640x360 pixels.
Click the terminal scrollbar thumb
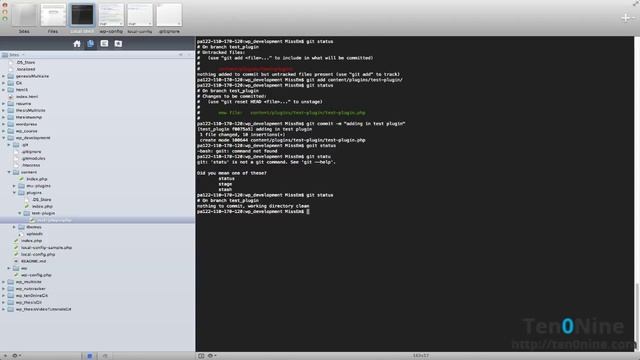pos(637,316)
